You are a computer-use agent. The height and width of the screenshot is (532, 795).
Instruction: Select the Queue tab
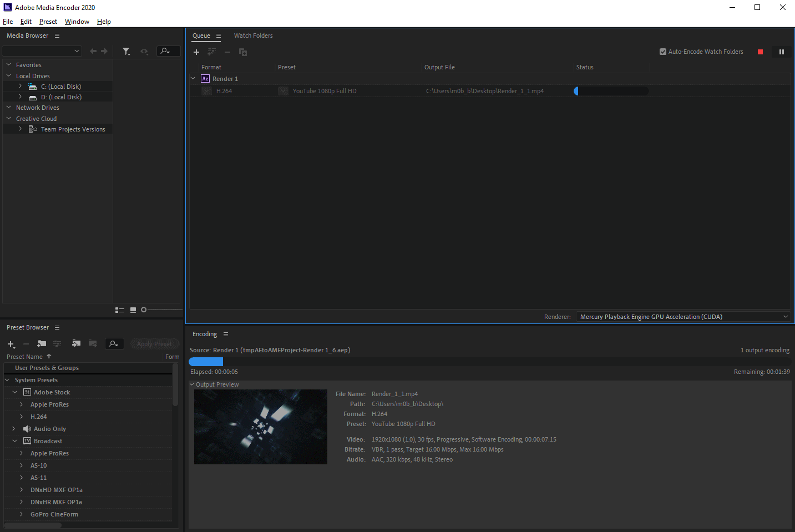201,36
